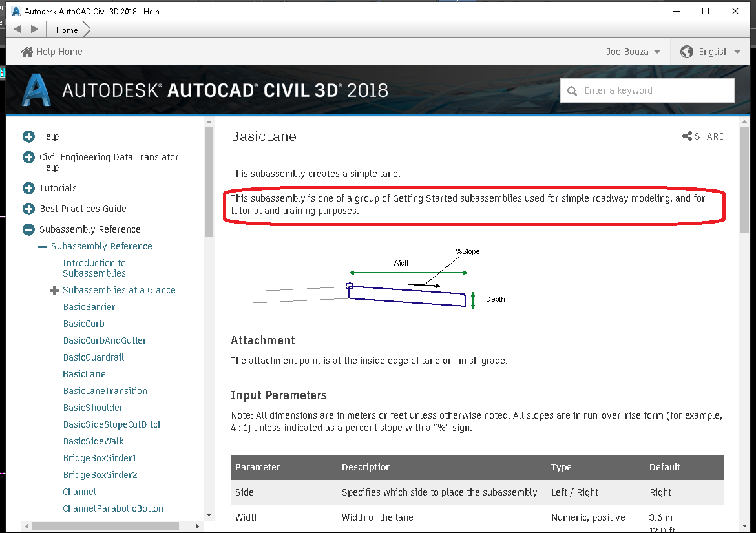Click the Side parameter cell
756x533 pixels.
point(244,492)
